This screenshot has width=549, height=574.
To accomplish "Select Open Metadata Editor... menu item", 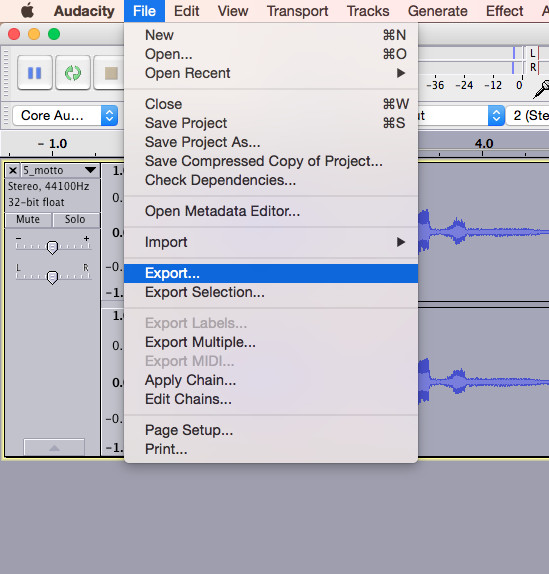I will click(271, 211).
